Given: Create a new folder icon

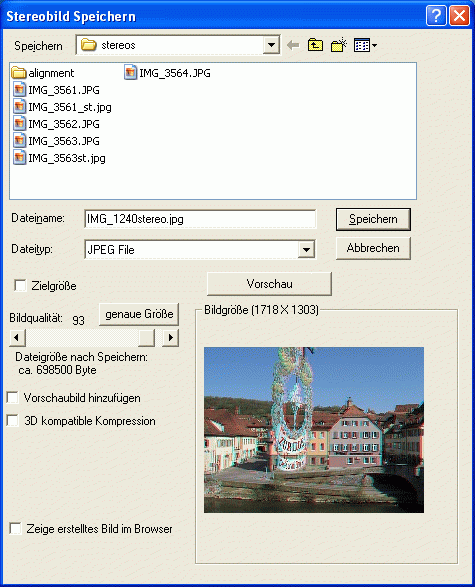Looking at the screenshot, I should [339, 45].
